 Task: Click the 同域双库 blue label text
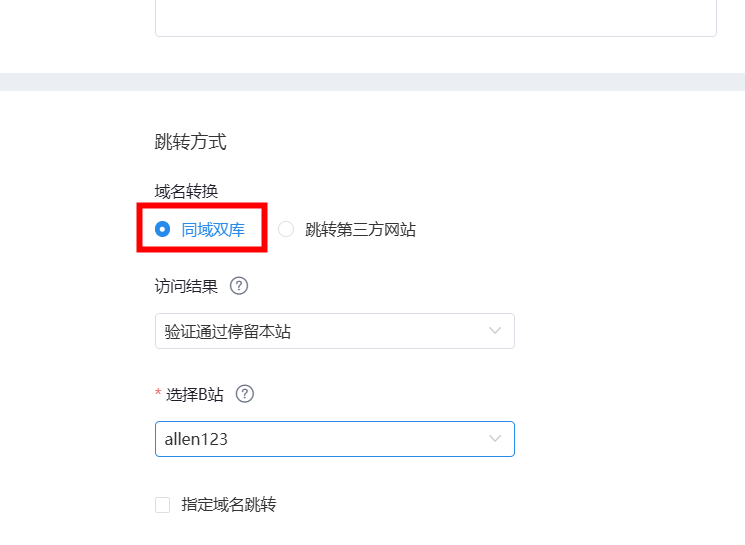pyautogui.click(x=213, y=230)
